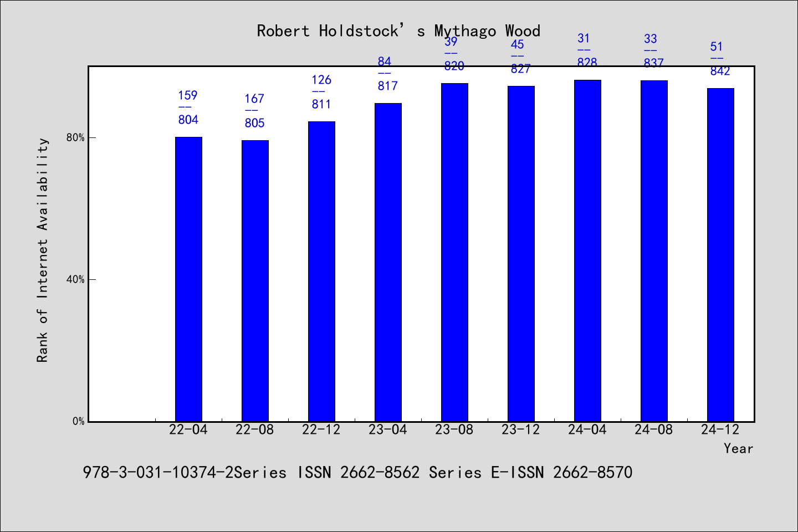Select the 24-12 bar

point(720,255)
